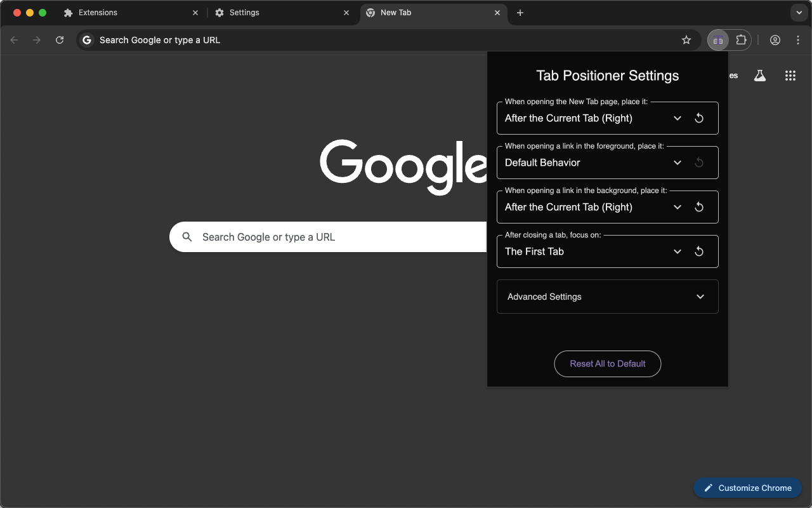Open Customize Chrome
The width and height of the screenshot is (812, 508).
pyautogui.click(x=747, y=488)
